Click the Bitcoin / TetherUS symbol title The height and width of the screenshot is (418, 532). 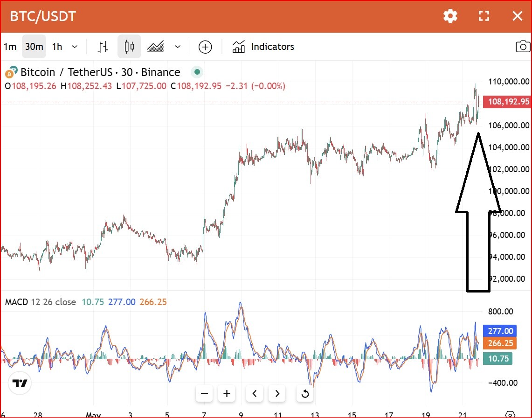[x=100, y=72]
